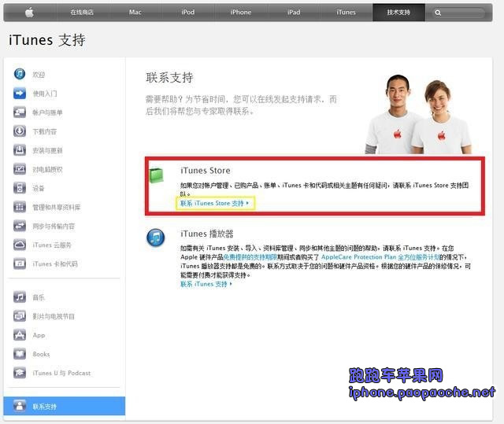Open the iPod navigation tab
Image resolution: width=504 pixels, height=424 pixels.
(x=187, y=13)
